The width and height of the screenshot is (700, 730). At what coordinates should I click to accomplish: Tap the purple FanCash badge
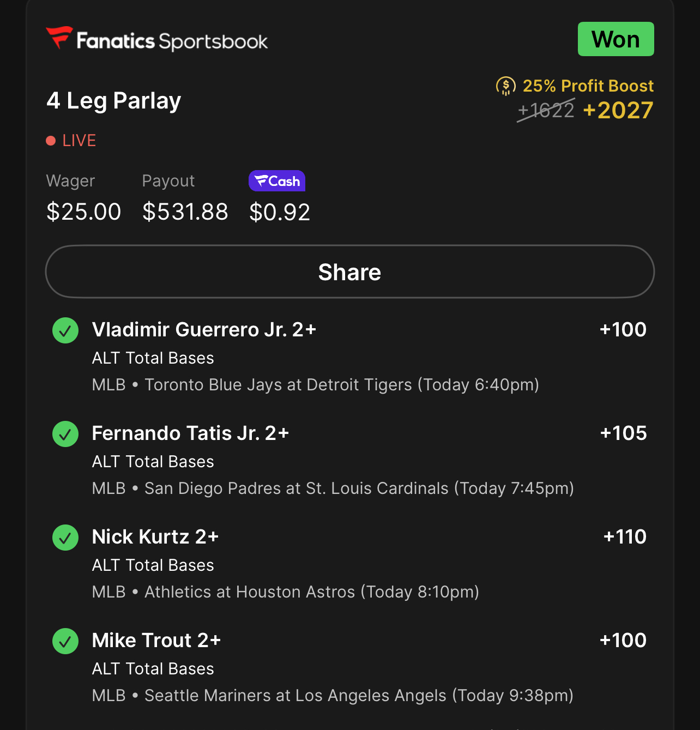(277, 181)
